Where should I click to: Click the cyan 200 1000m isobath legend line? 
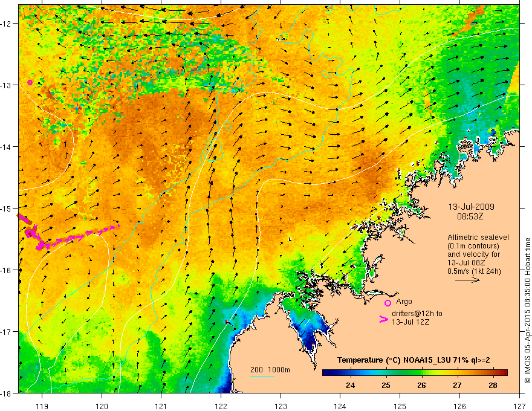pos(262,376)
